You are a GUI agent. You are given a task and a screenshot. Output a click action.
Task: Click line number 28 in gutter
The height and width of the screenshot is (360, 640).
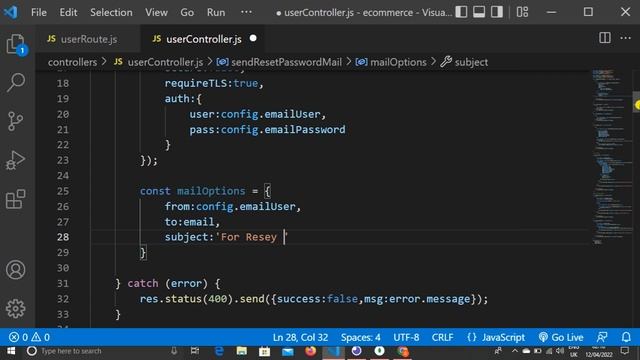coord(63,237)
